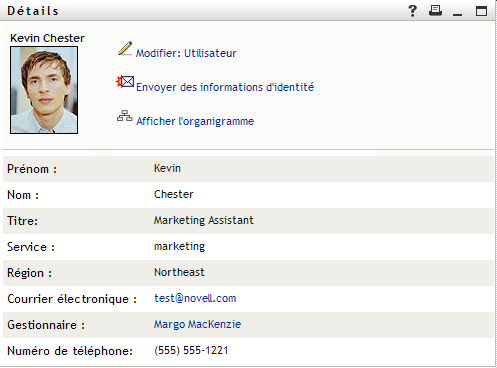Click the Nom : label
Viewport: 497px width, 368px height.
[23, 195]
